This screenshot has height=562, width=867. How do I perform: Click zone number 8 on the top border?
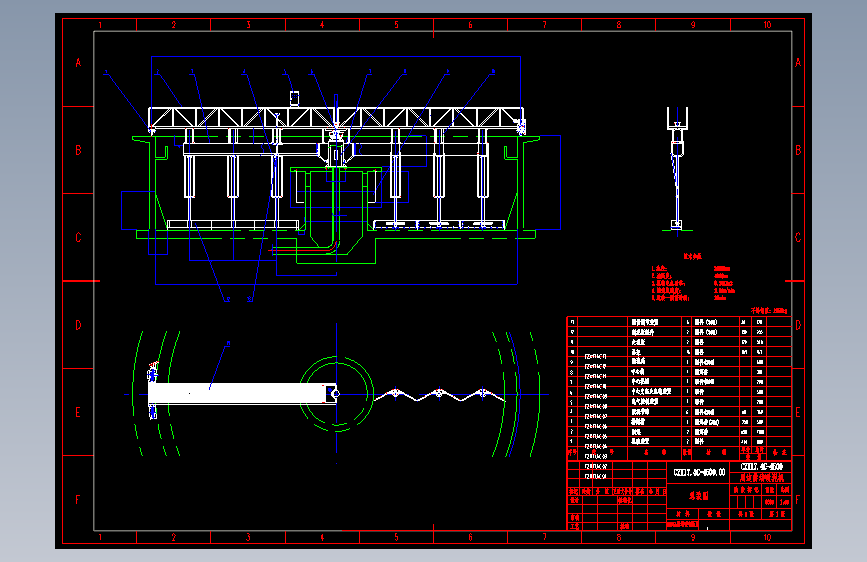click(619, 25)
